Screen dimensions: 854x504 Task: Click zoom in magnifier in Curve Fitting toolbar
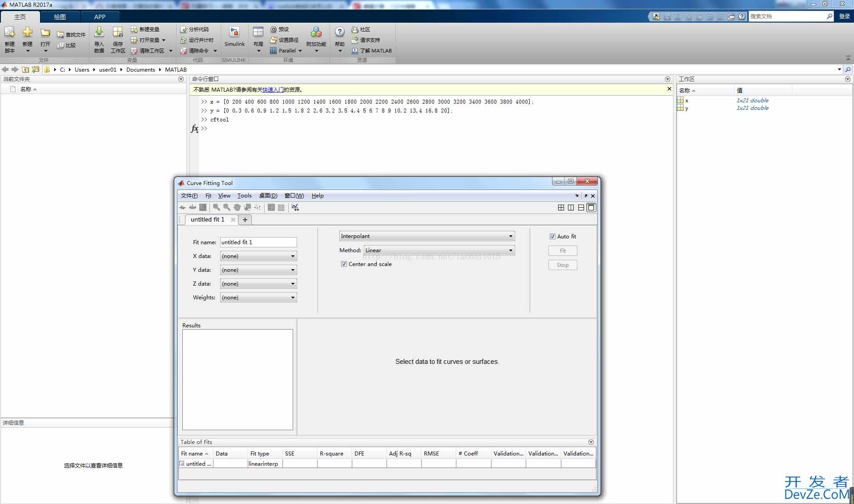(x=216, y=207)
